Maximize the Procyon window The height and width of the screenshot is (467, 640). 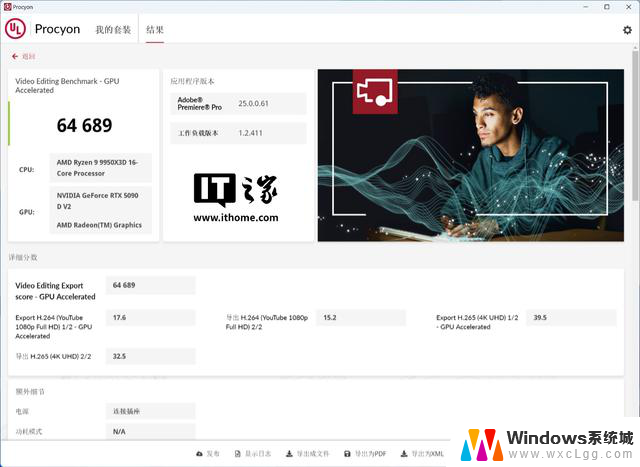click(607, 7)
